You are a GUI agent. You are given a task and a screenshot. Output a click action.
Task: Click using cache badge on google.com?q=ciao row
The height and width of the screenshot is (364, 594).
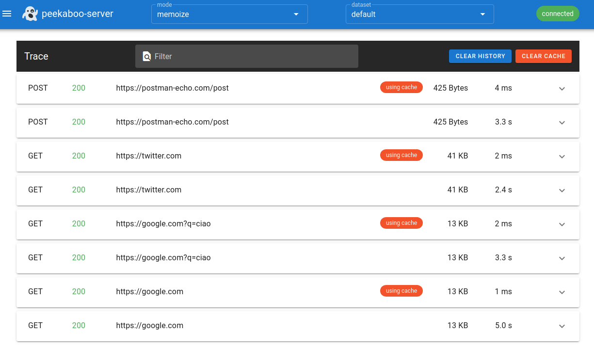pyautogui.click(x=401, y=223)
